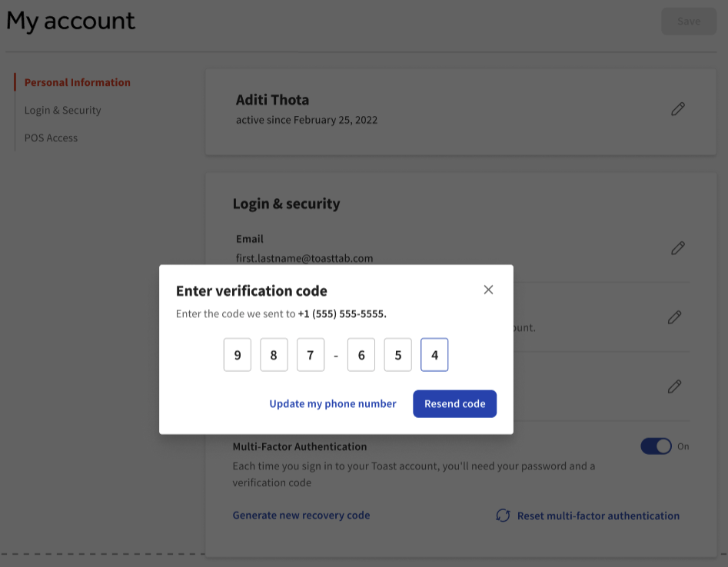
Task: Open Update my phone number
Action: pos(333,403)
